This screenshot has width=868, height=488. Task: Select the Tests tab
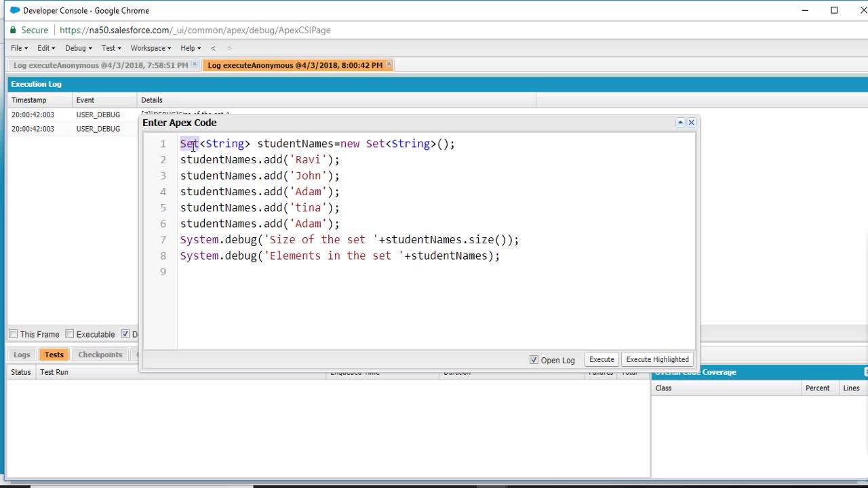click(x=54, y=354)
